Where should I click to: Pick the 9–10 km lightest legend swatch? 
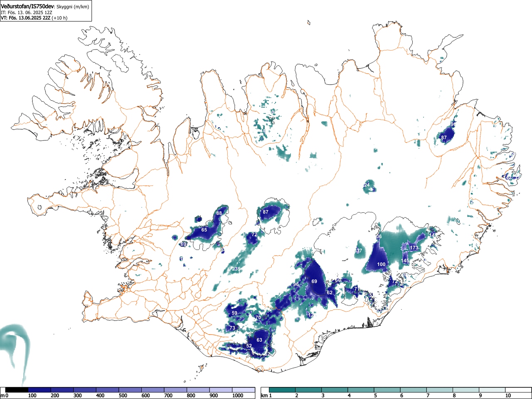(x=493, y=390)
